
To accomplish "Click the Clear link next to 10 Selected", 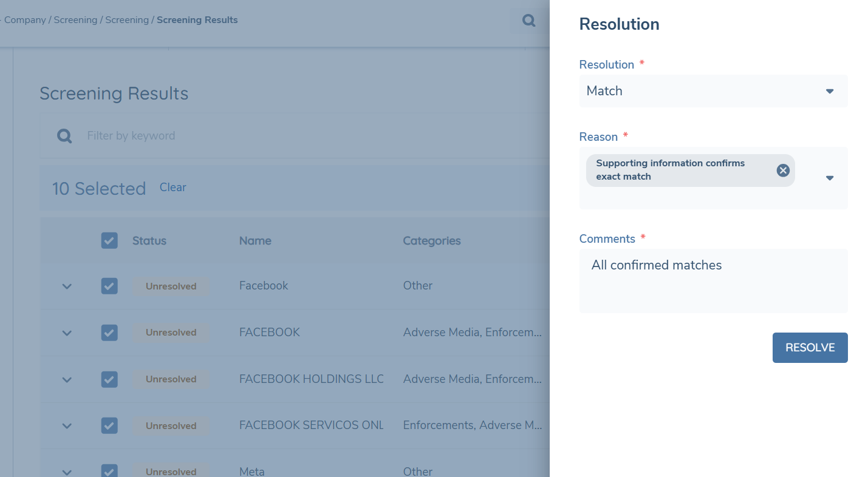I will [x=173, y=188].
